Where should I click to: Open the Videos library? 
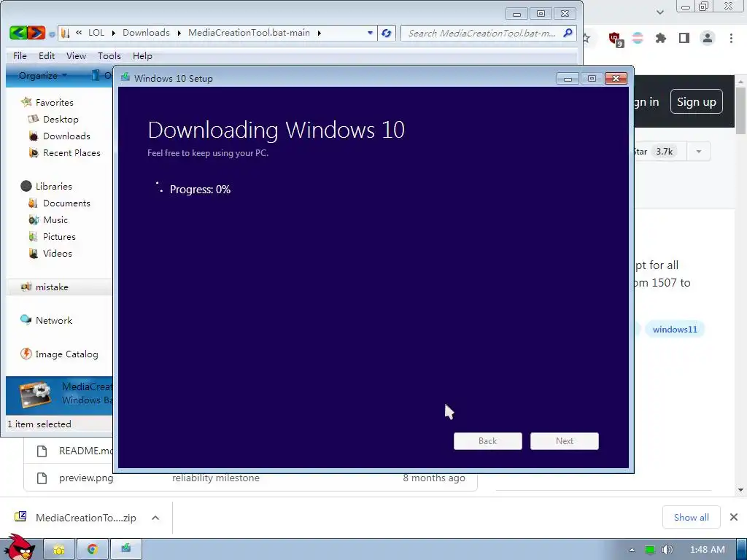pos(57,253)
